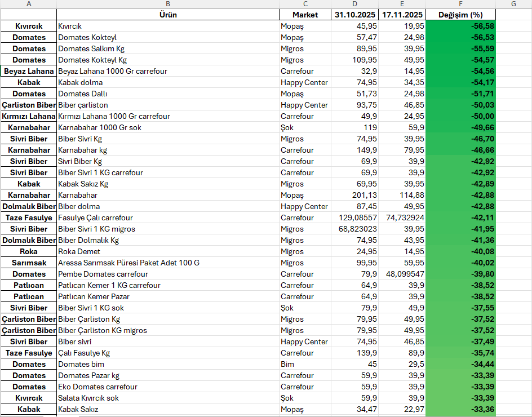Screen dimensions: 532x417
Task: Click Kırmızı Lahana 1000 Gr carrefour cell
Action: pyautogui.click(x=168, y=116)
